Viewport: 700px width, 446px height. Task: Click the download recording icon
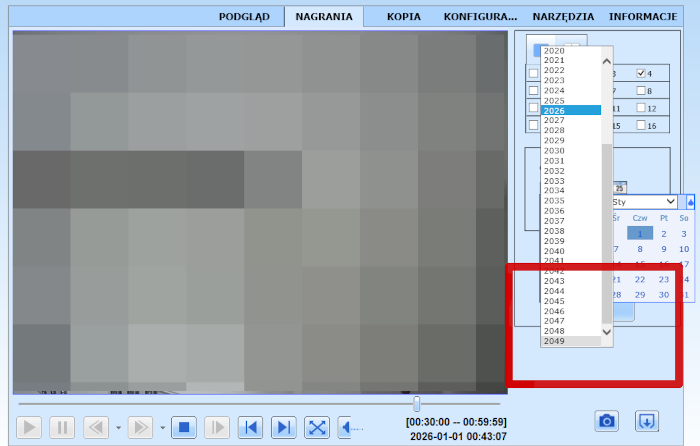coord(646,421)
